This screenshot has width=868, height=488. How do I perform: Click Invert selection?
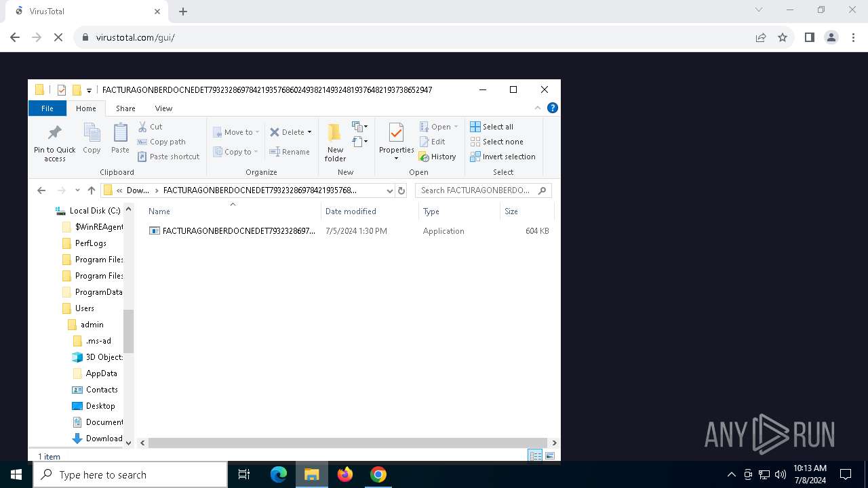[x=502, y=157]
